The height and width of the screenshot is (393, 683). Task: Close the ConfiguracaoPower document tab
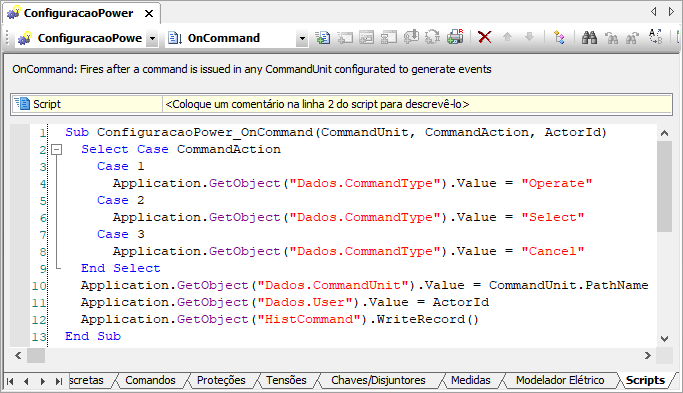(x=149, y=14)
